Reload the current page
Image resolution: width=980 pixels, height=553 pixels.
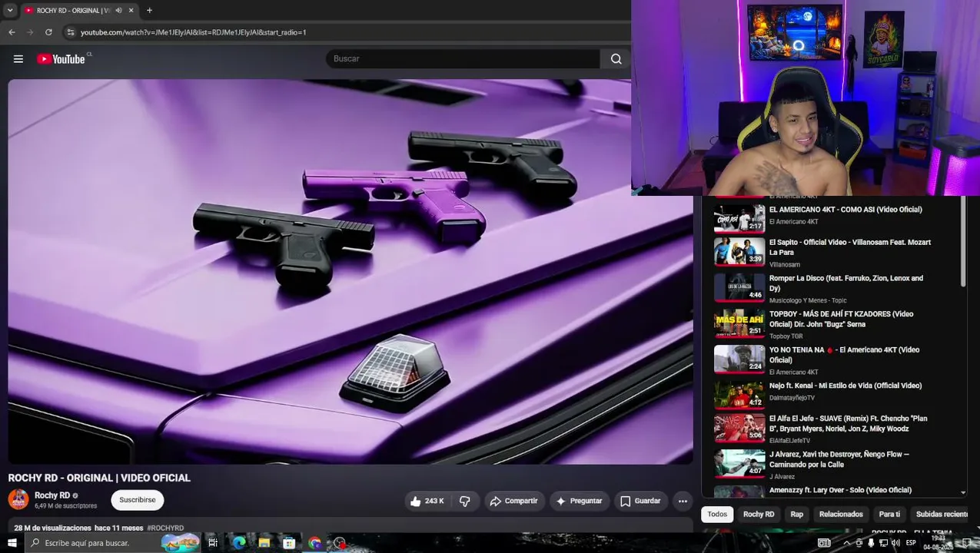click(48, 32)
